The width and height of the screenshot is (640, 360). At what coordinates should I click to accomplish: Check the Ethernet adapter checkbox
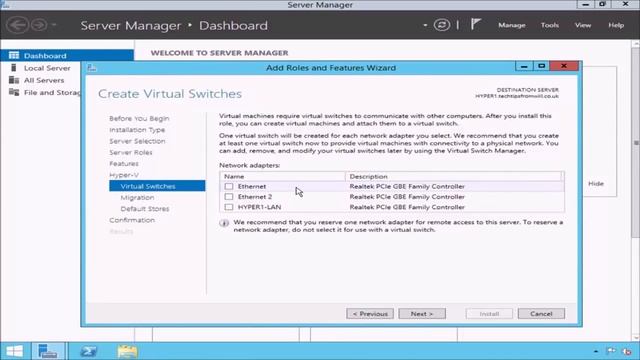tap(229, 187)
